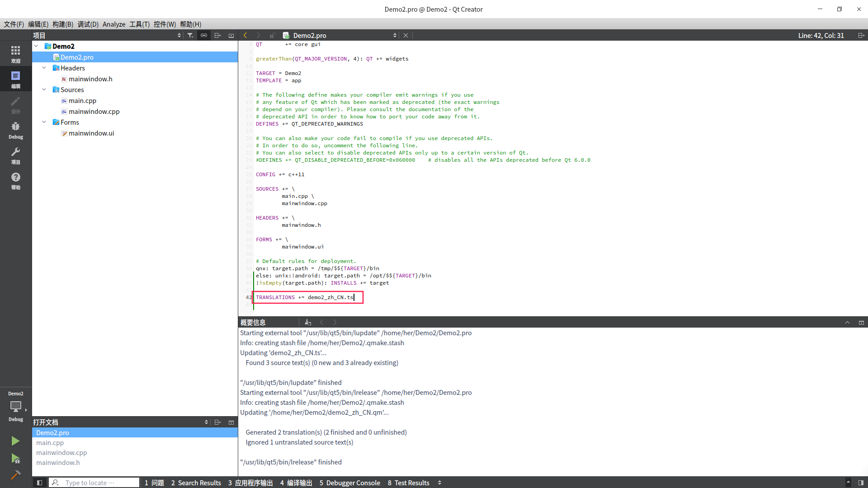Open mainwindow.cpp from the 打开文档 list
This screenshot has height=488, width=868.
(61, 452)
